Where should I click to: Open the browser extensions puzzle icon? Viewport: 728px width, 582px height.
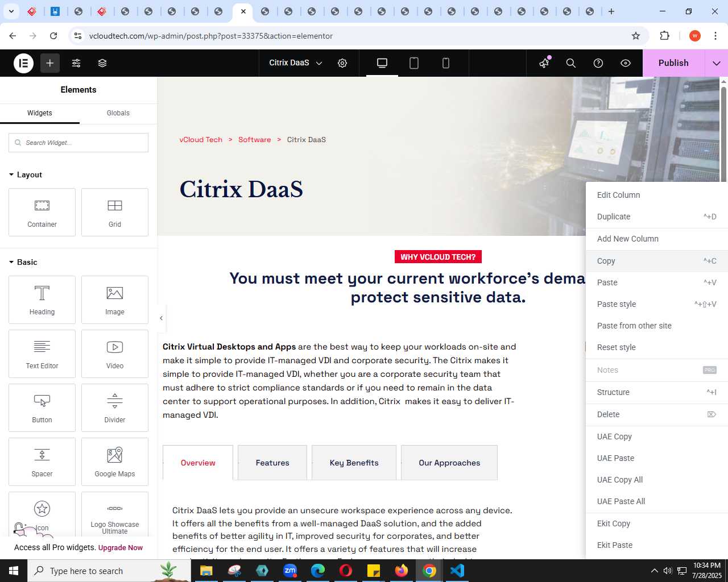pos(664,36)
